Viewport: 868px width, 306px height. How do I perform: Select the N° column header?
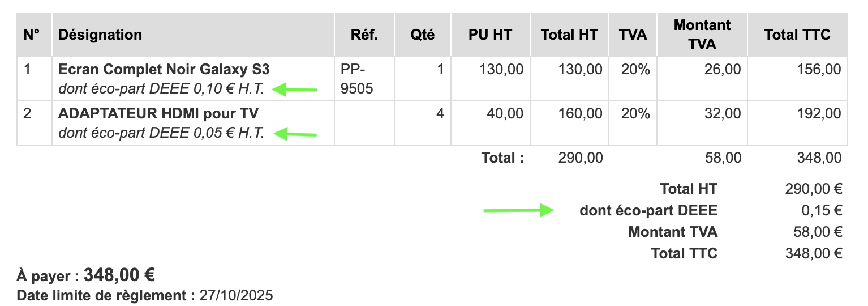(x=32, y=35)
